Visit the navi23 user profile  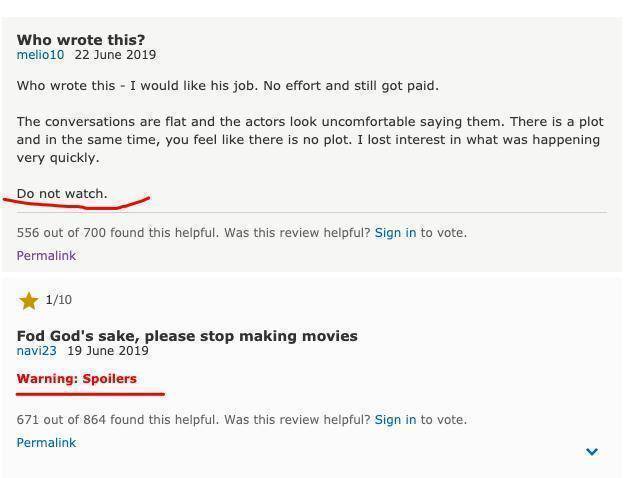37,351
